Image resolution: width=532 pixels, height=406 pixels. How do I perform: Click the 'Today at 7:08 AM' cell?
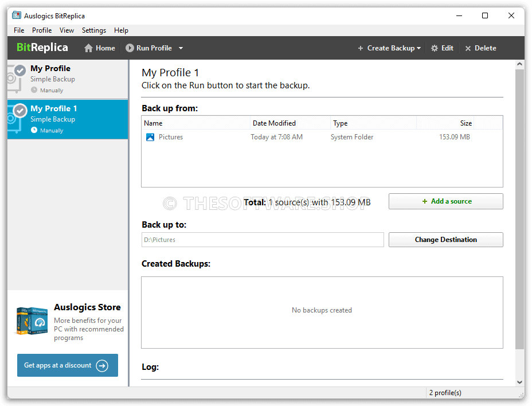276,137
